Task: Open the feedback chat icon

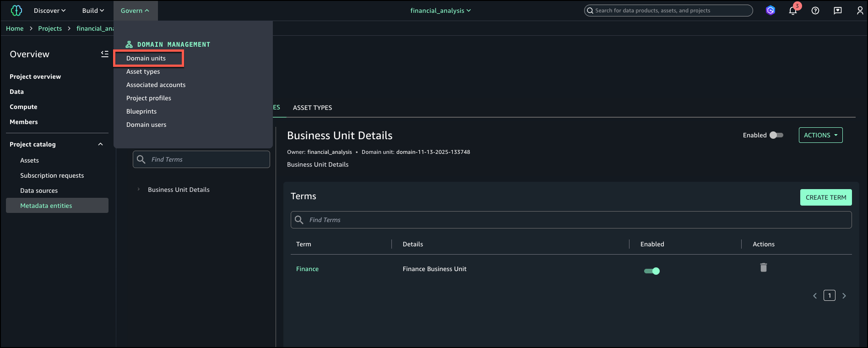Action: [x=838, y=11]
